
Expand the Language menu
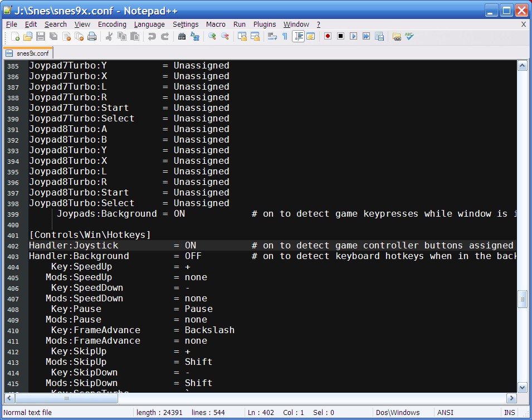click(x=149, y=25)
